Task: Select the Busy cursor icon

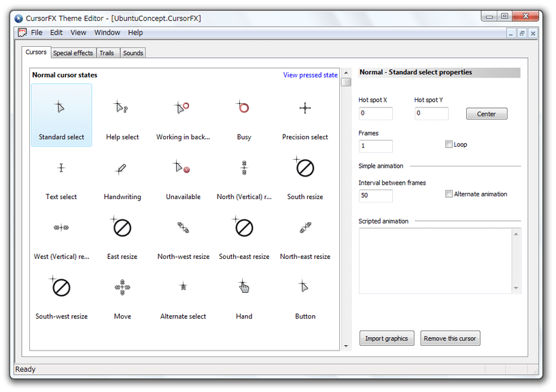Action: tap(243, 107)
